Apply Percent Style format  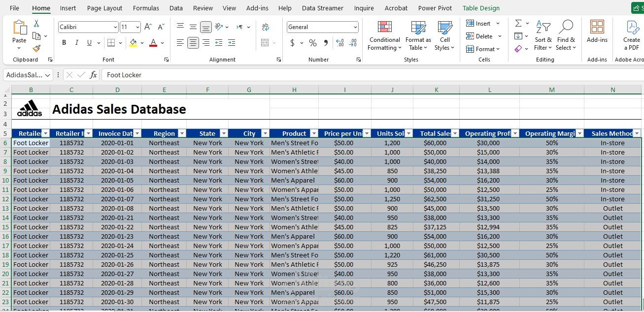click(x=312, y=43)
